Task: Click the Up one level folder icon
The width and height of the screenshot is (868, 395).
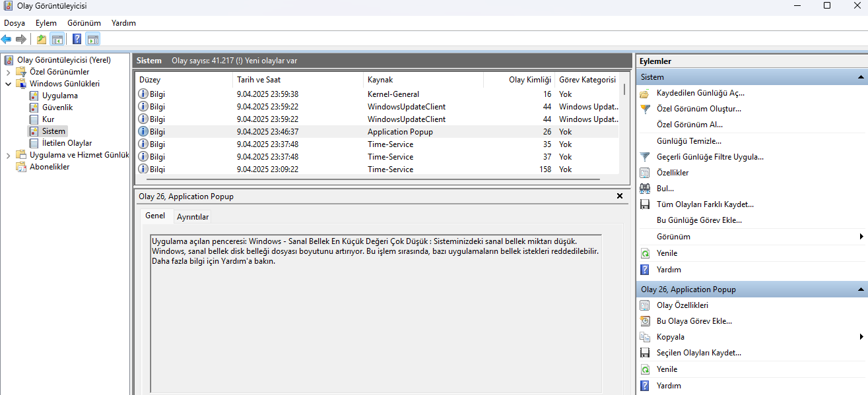Action: click(x=42, y=39)
